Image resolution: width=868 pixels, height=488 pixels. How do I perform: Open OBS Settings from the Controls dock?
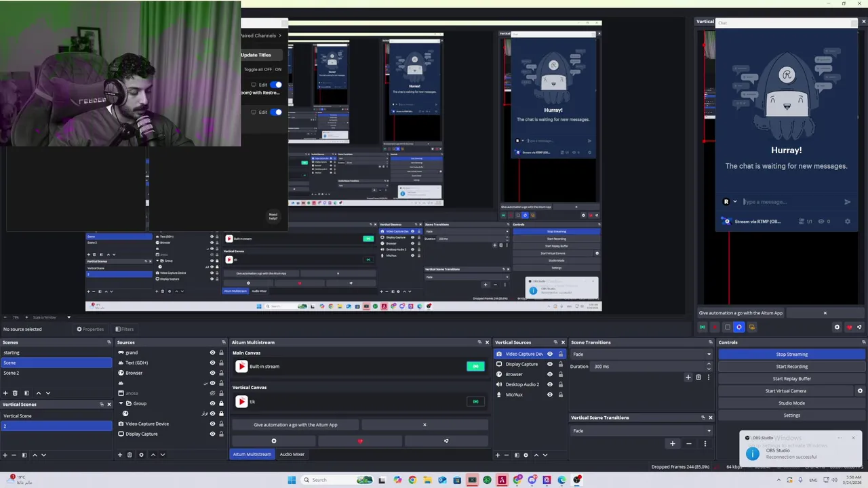click(x=791, y=415)
